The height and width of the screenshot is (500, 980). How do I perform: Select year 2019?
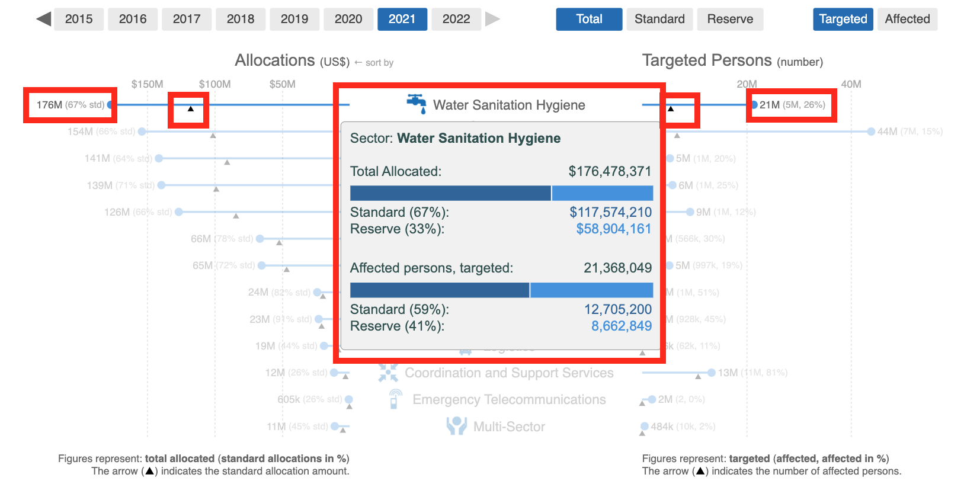(x=294, y=19)
